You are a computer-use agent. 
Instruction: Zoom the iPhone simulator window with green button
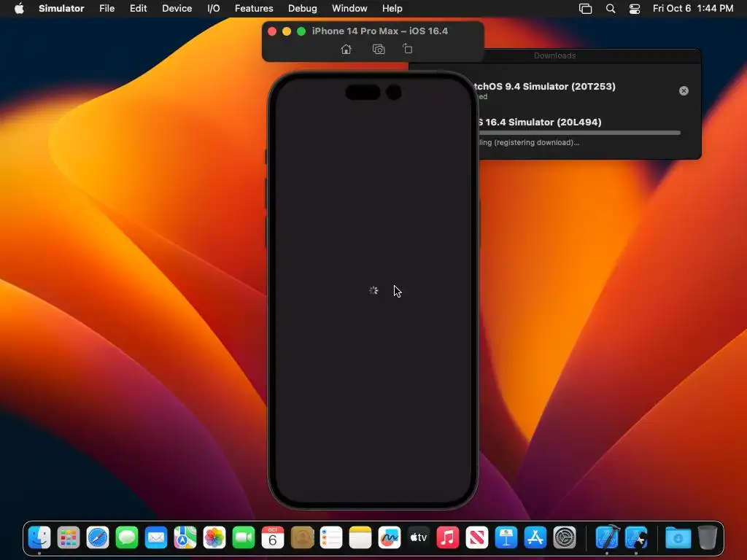click(x=301, y=31)
